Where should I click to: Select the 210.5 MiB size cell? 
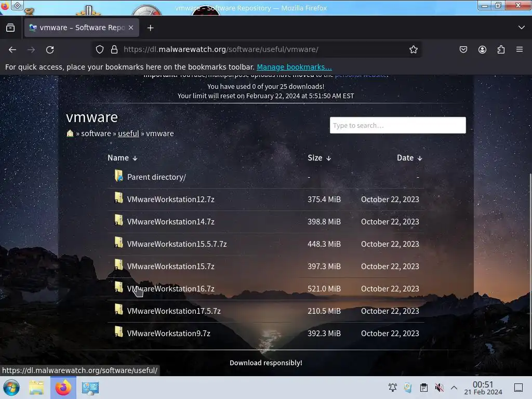point(324,311)
